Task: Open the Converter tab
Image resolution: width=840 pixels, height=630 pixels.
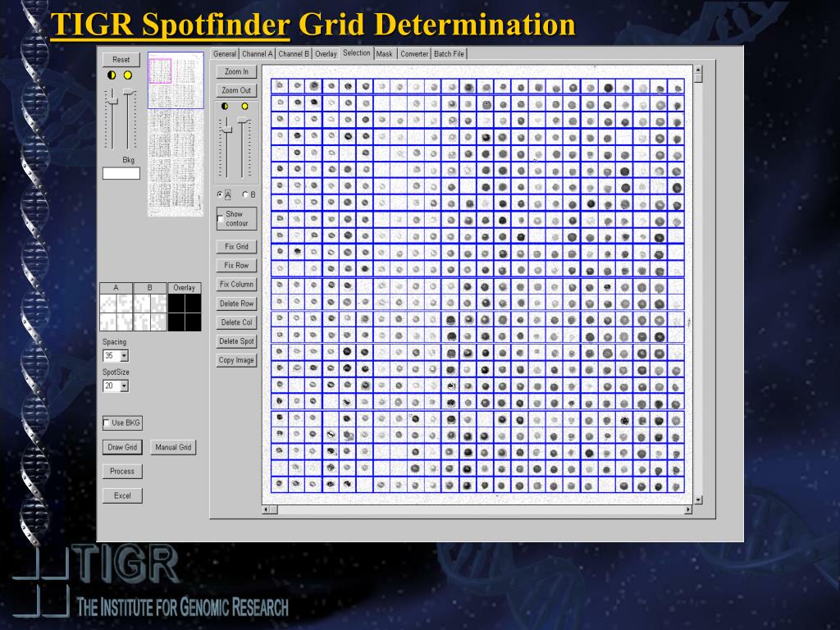Action: (414, 53)
